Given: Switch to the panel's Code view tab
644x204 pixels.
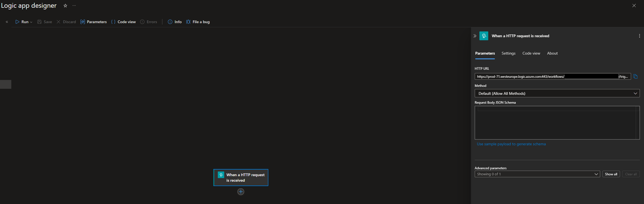Looking at the screenshot, I should (531, 53).
